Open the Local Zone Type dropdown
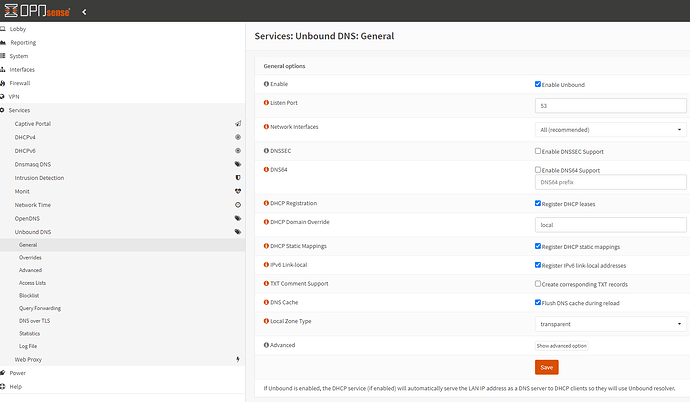The image size is (690, 402). pyautogui.click(x=610, y=324)
